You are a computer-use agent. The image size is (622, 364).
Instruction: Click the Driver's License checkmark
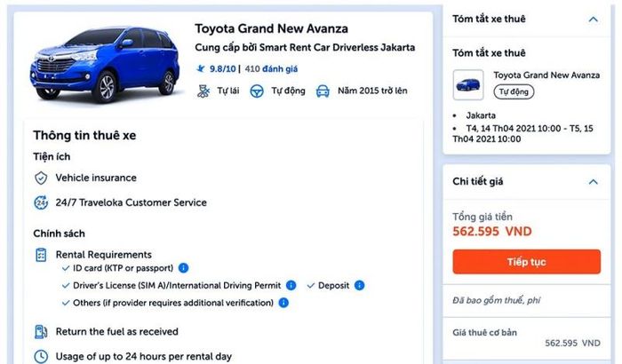coord(65,285)
